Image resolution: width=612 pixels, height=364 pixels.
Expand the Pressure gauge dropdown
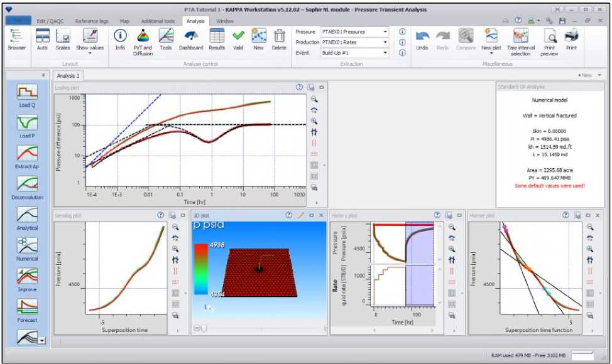[385, 31]
